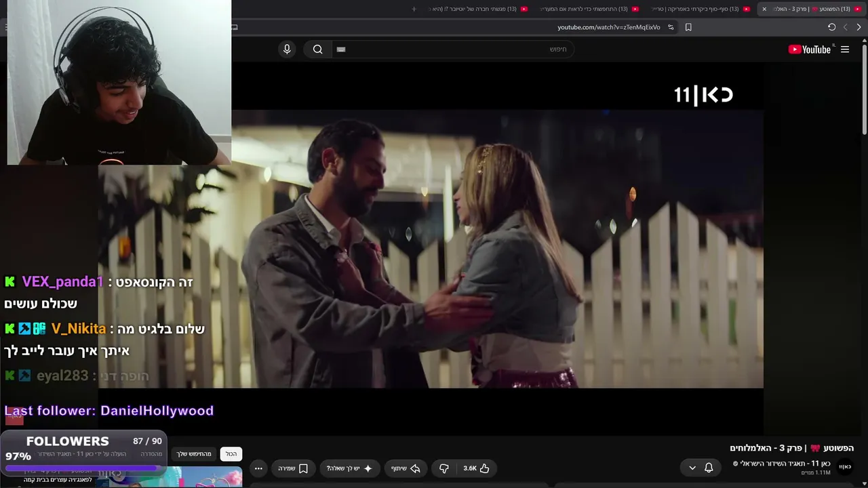
Task: Bookmark this page in the address bar
Action: click(x=688, y=27)
